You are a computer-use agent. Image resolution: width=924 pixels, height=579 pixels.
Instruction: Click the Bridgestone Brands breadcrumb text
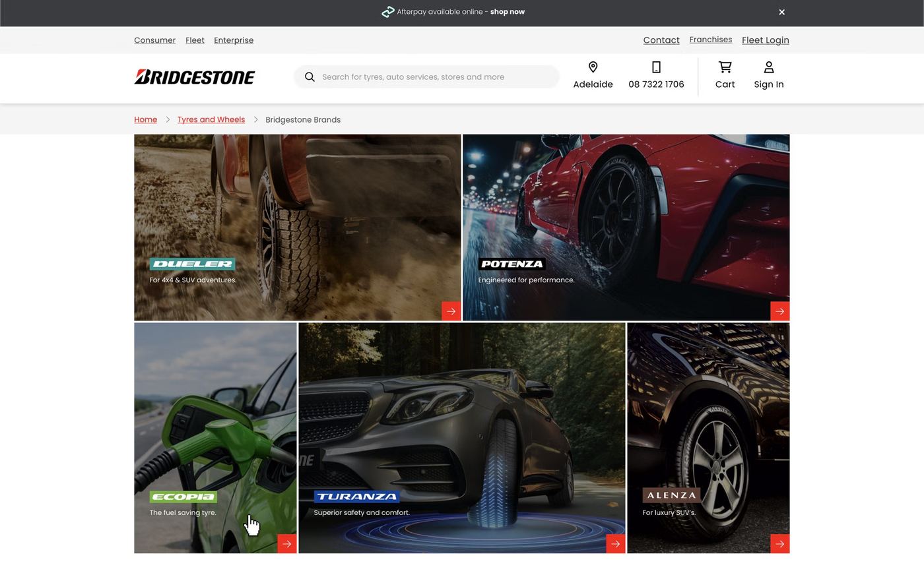coord(303,119)
